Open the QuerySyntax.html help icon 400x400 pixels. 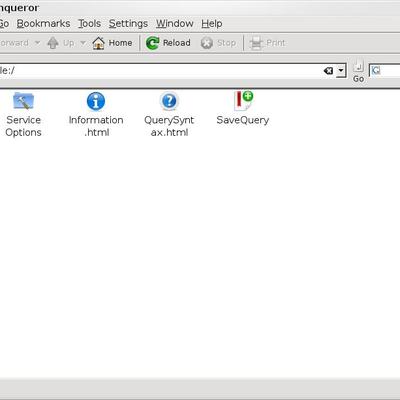(x=169, y=101)
